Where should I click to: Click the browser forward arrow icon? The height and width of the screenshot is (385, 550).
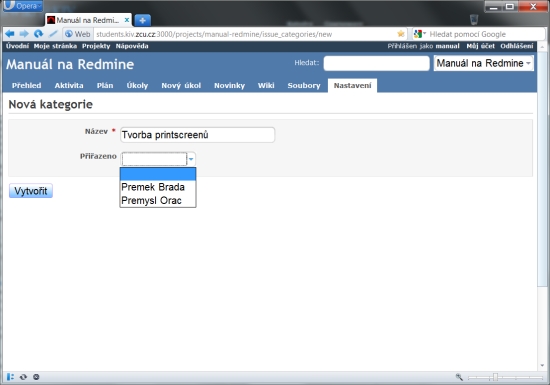[x=24, y=34]
